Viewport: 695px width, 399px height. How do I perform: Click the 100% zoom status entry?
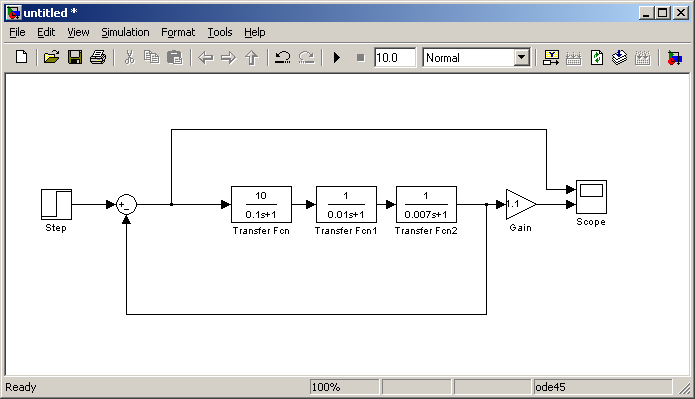(x=344, y=387)
